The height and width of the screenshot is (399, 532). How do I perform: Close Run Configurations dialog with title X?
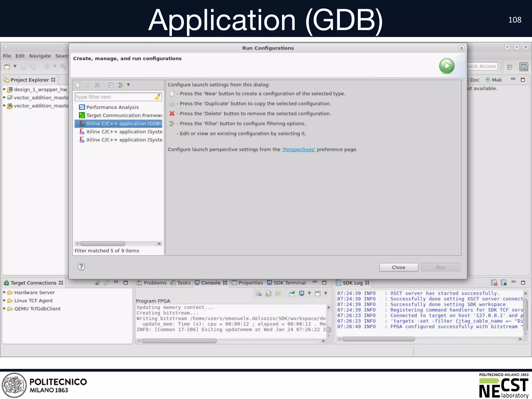(461, 48)
